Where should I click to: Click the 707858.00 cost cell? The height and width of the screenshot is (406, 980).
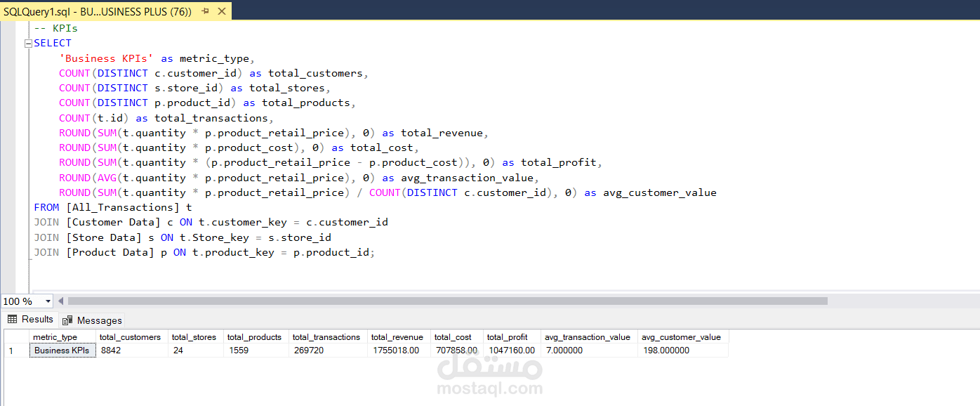click(x=456, y=351)
